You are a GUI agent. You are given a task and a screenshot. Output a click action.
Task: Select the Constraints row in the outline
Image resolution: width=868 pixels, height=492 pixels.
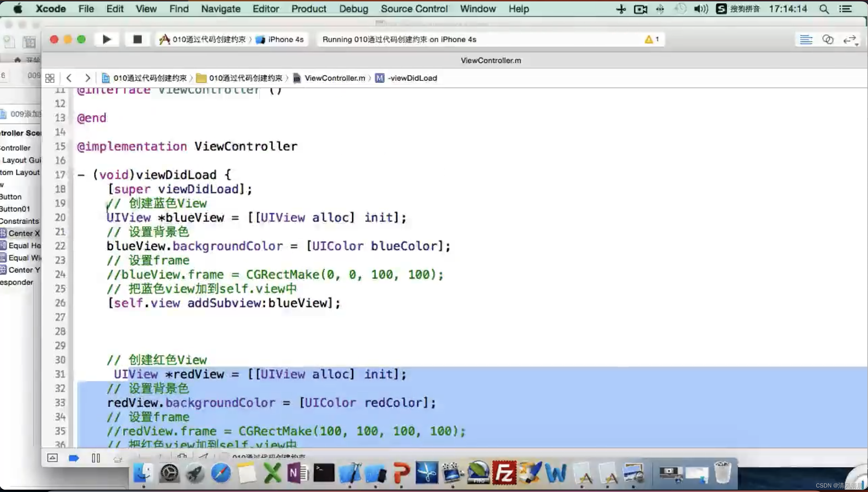[19, 221]
